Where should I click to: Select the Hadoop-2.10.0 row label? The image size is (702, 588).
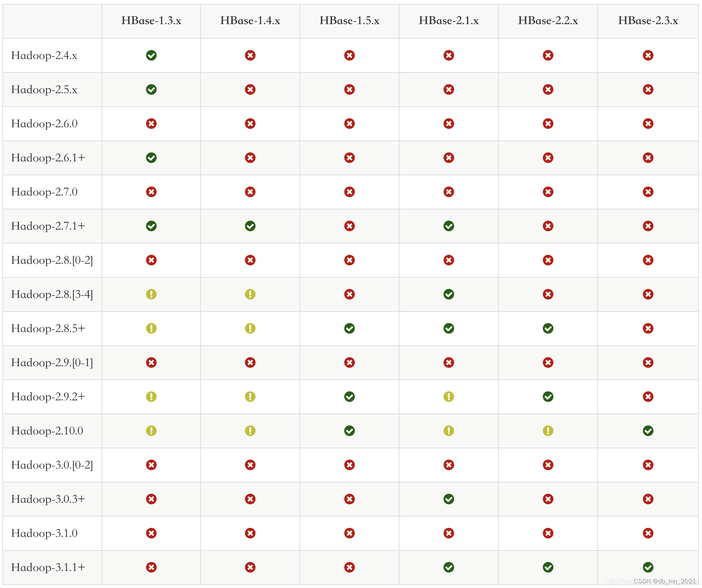pyautogui.click(x=47, y=431)
